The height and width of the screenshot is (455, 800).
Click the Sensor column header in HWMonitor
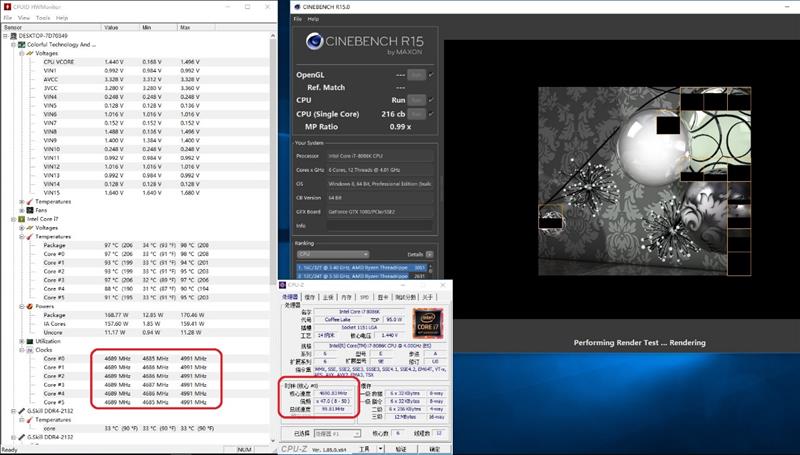tap(51, 28)
